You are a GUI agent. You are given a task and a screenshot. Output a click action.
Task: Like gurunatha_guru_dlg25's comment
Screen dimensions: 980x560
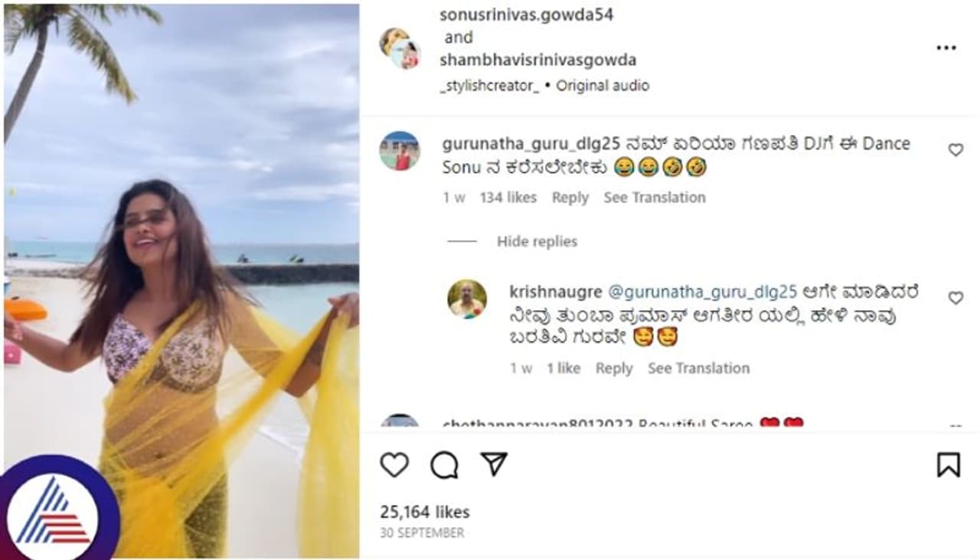tap(955, 150)
